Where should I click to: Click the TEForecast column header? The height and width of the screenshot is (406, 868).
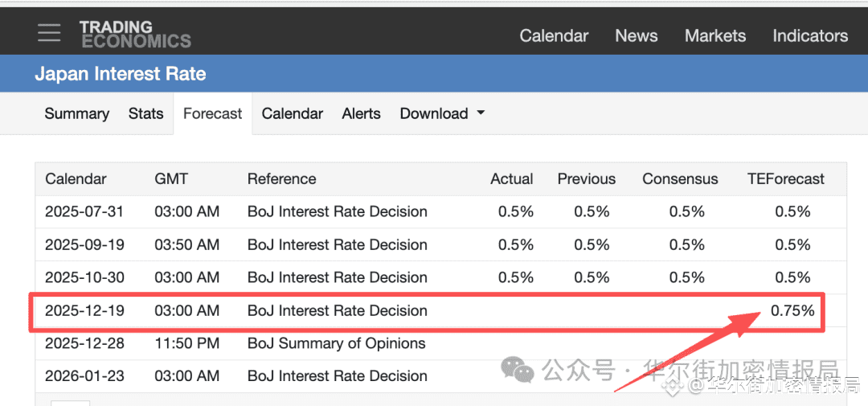pyautogui.click(x=785, y=178)
